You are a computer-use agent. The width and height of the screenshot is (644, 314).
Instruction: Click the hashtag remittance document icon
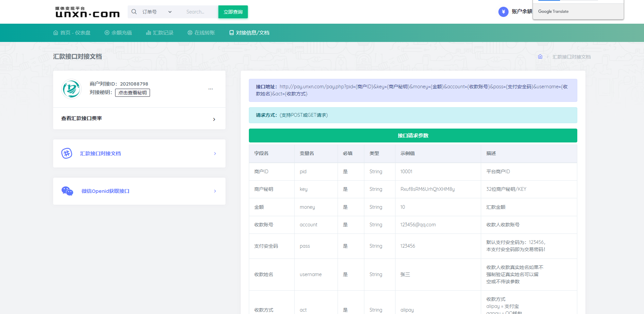tap(67, 153)
